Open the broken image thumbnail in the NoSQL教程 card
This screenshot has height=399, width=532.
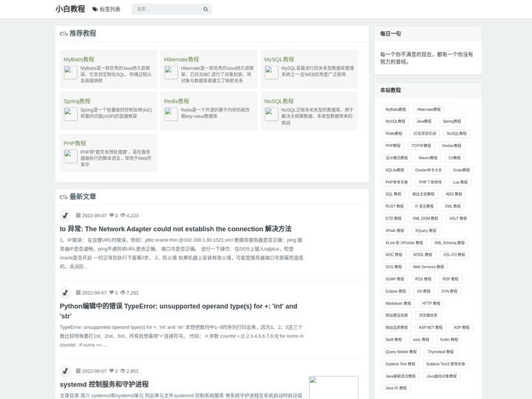(271, 115)
